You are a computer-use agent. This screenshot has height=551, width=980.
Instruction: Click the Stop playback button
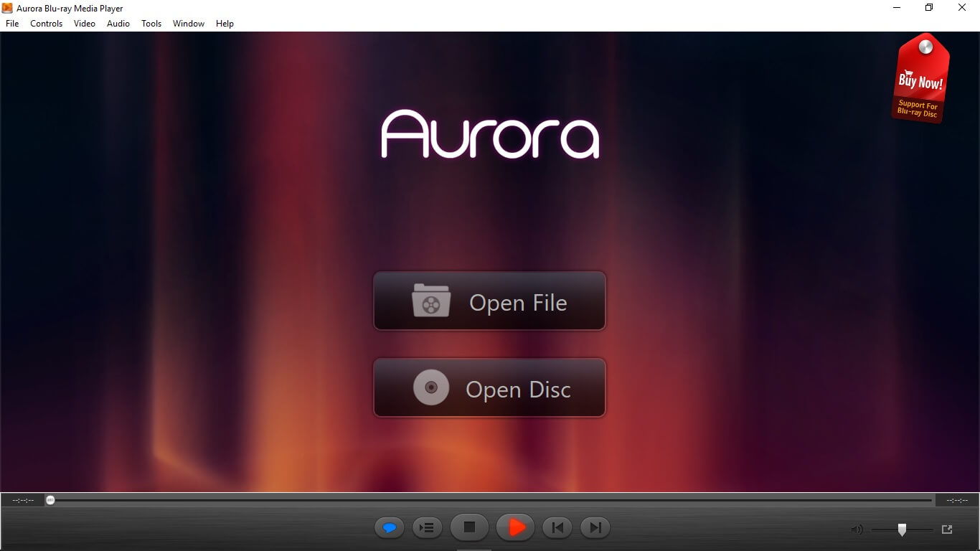coord(469,528)
